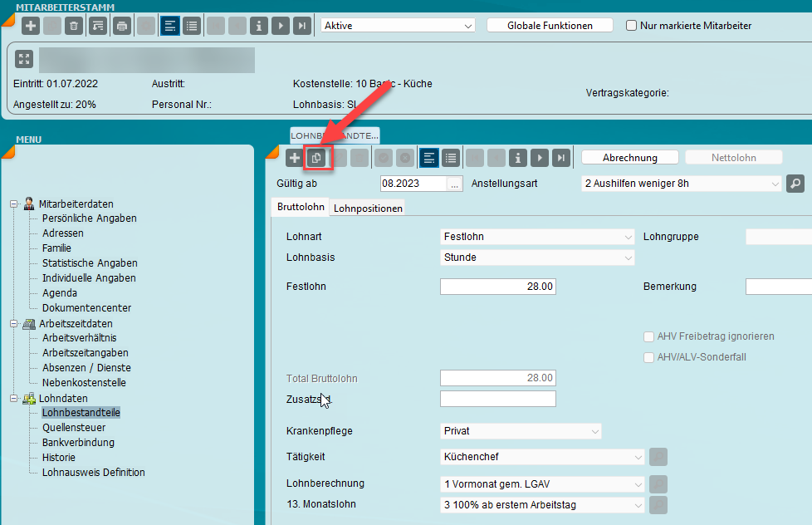Print the employee record via printer icon

(122, 26)
